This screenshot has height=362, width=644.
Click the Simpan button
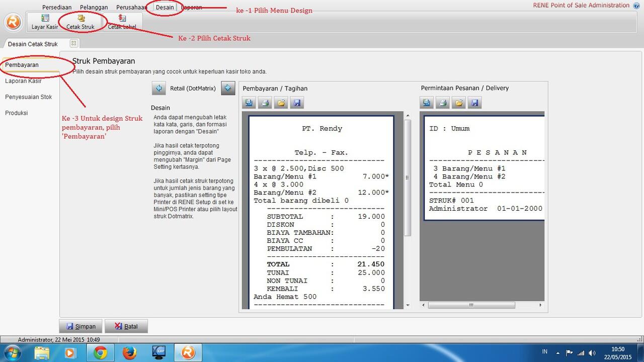[81, 326]
